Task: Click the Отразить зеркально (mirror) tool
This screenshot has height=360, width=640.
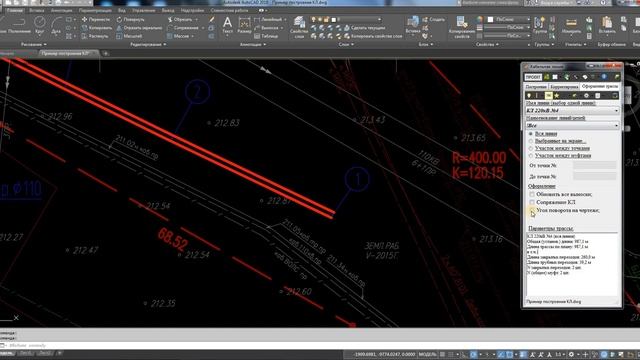Action: coord(139,28)
